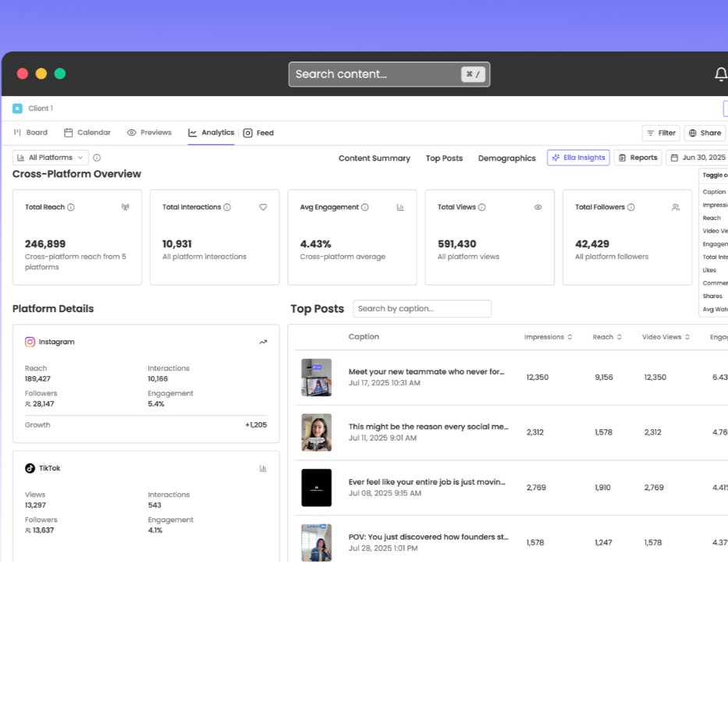Click the Instagram growth value +1,205
The height and width of the screenshot is (728, 728).
[256, 424]
